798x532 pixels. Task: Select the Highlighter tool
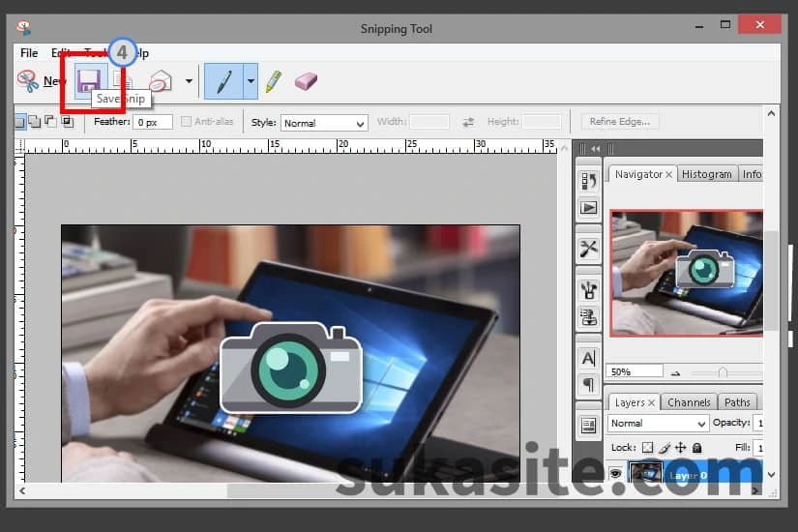tap(274, 81)
